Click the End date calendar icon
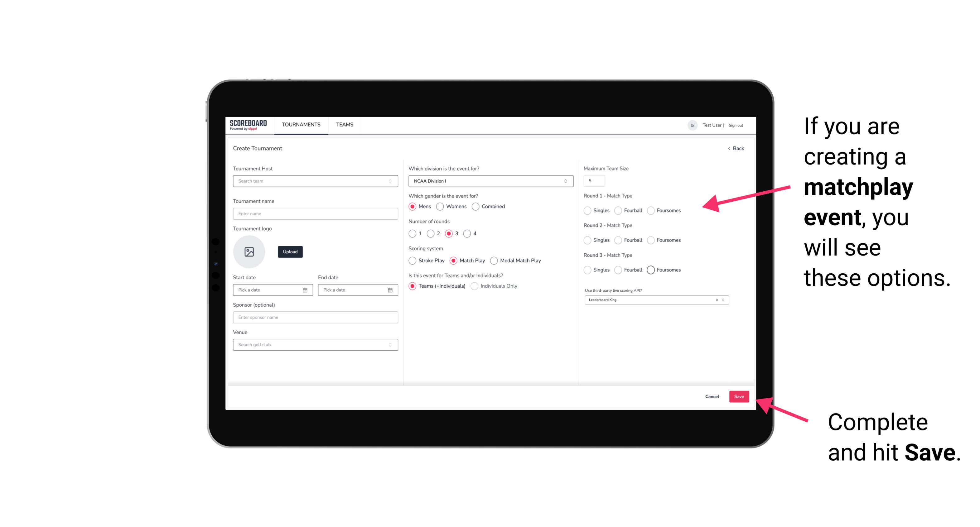The width and height of the screenshot is (980, 527). click(x=389, y=290)
